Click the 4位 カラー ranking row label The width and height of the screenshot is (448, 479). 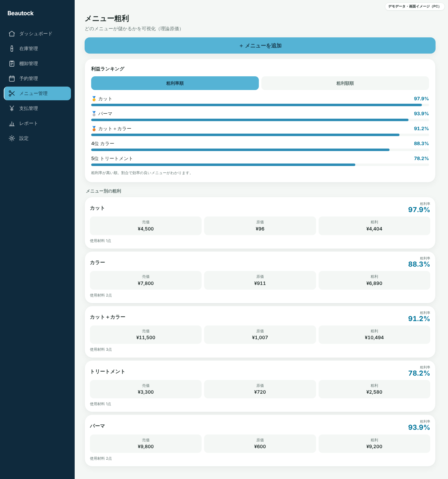click(x=103, y=144)
